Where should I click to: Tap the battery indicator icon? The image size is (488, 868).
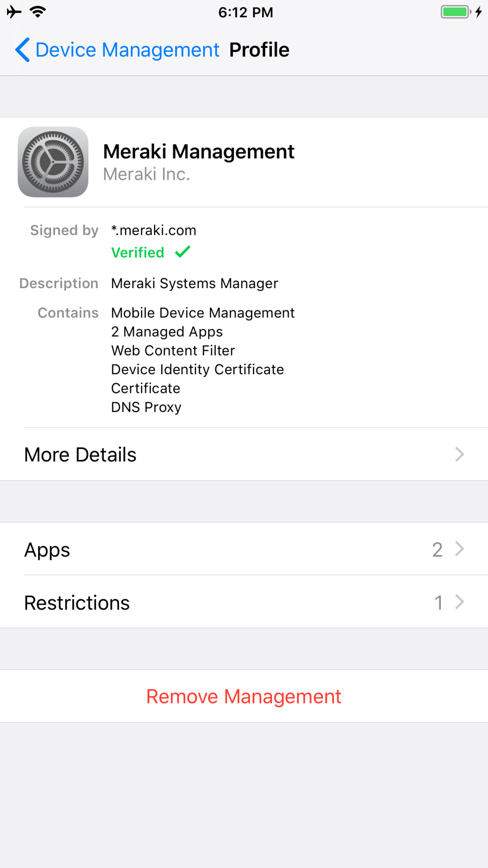[456, 12]
